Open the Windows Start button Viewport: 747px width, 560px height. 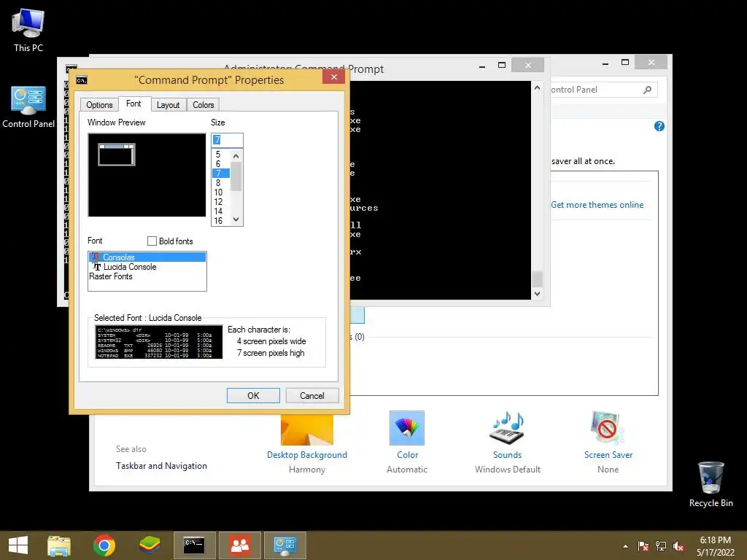point(18,545)
